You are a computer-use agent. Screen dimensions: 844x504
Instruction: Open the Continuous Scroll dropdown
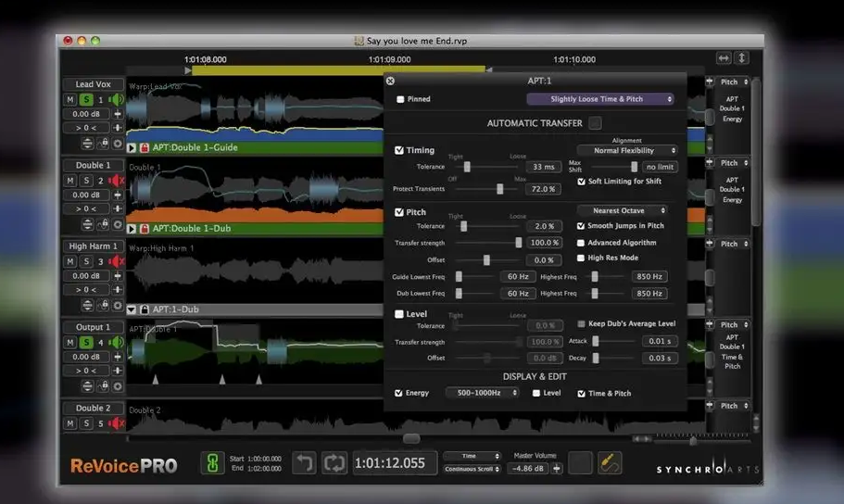pyautogui.click(x=472, y=469)
